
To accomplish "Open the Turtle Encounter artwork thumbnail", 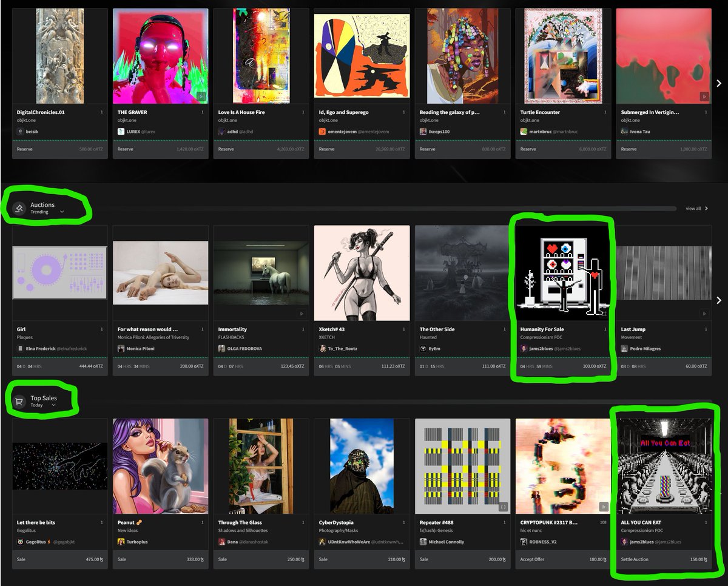I will click(563, 56).
